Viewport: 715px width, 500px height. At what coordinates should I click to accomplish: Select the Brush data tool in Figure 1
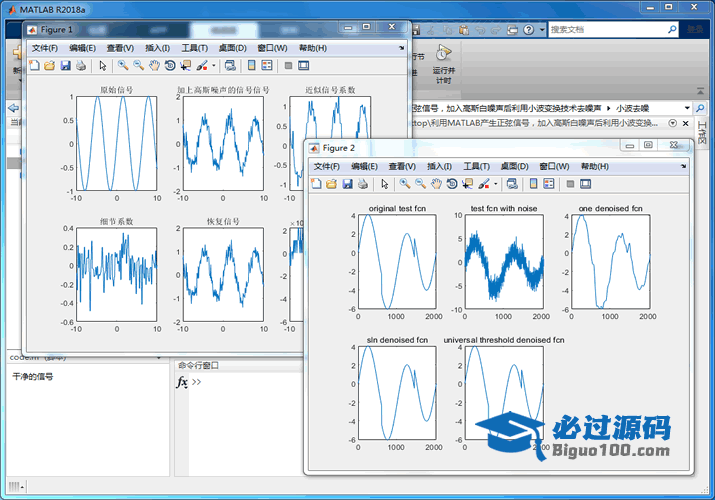pyautogui.click(x=202, y=66)
